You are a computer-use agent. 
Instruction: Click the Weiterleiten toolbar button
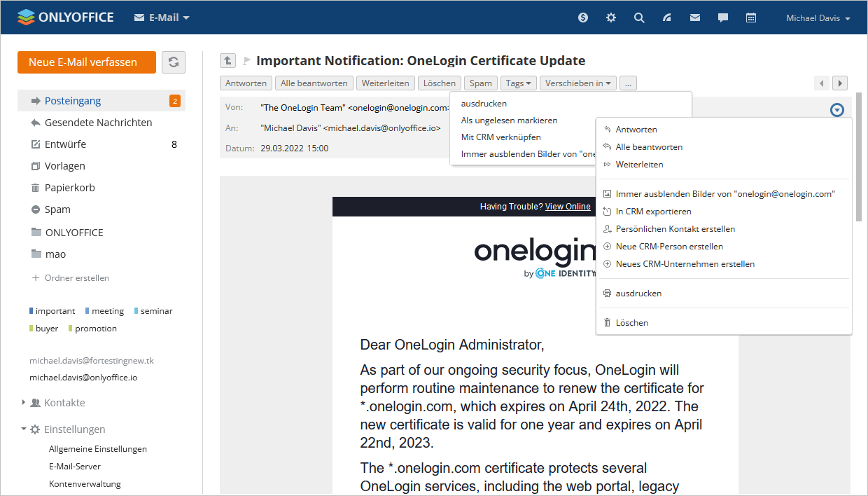386,83
